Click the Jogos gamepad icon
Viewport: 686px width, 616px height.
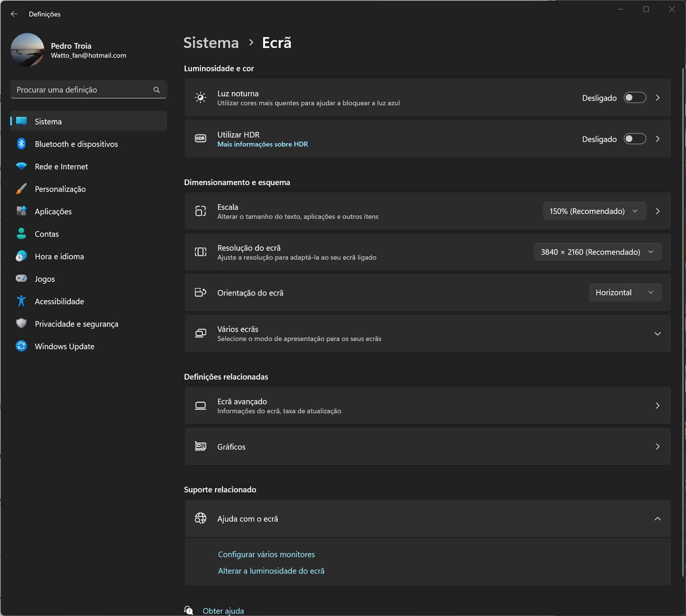[21, 278]
